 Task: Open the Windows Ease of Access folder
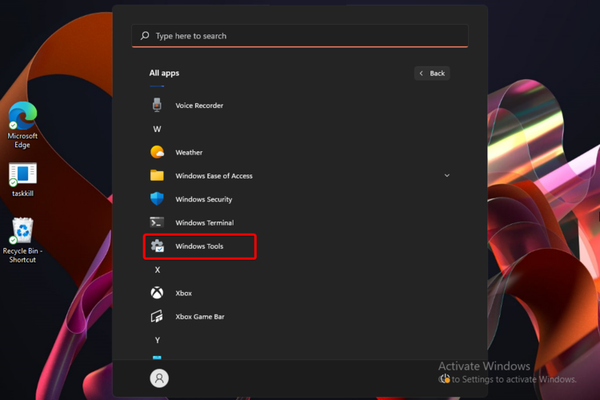pos(213,176)
